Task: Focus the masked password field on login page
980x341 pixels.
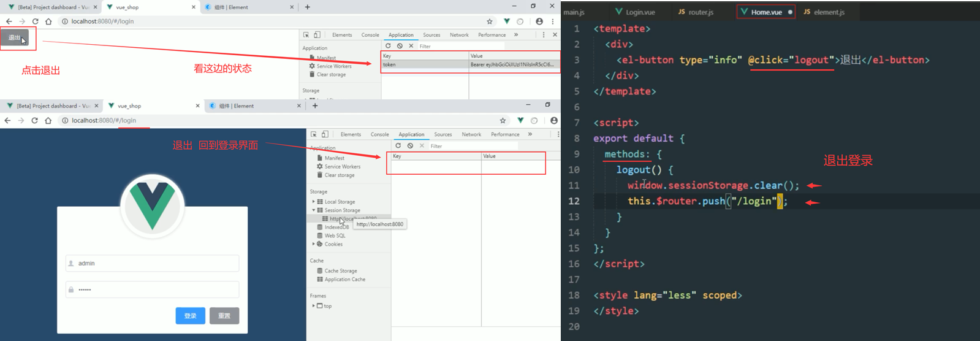Action: tap(152, 289)
